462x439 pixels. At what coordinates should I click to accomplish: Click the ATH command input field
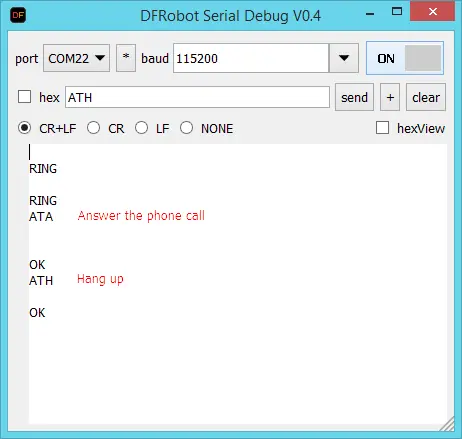click(x=197, y=97)
